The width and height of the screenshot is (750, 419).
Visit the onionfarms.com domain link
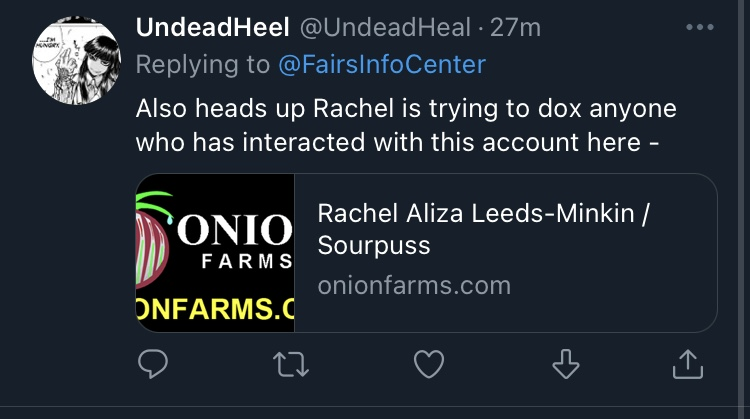point(413,286)
